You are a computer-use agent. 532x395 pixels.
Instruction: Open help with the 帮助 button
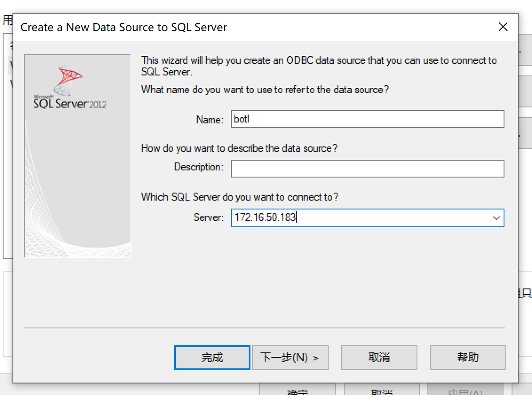point(468,358)
